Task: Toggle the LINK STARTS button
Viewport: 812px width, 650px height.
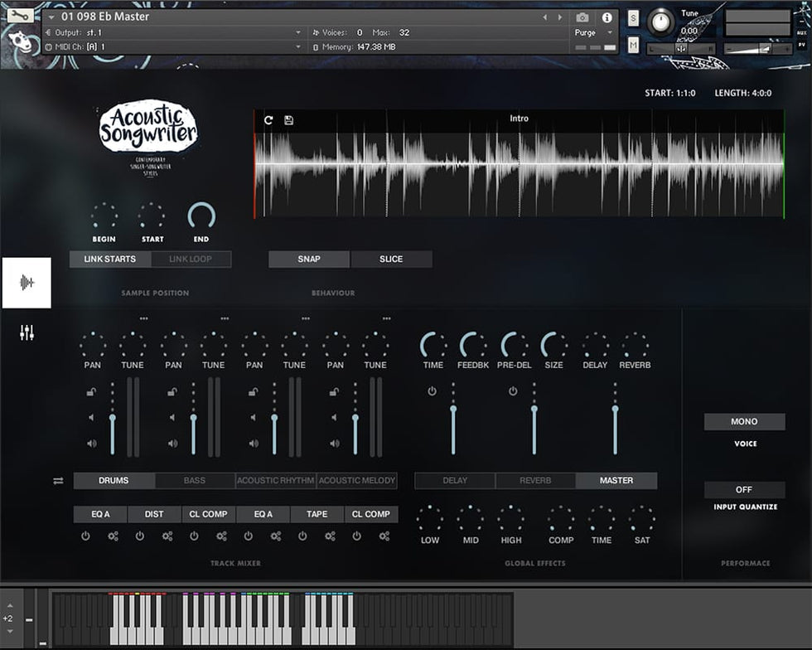Action: coord(110,260)
